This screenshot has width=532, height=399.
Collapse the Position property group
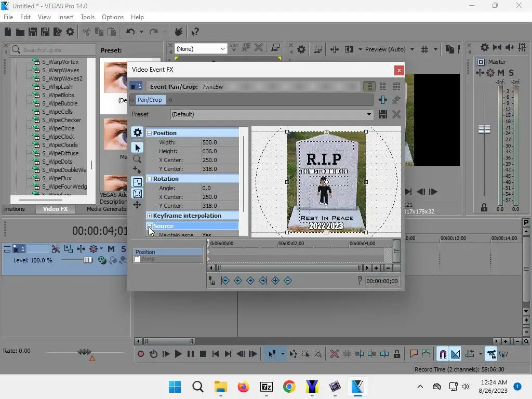tap(149, 134)
